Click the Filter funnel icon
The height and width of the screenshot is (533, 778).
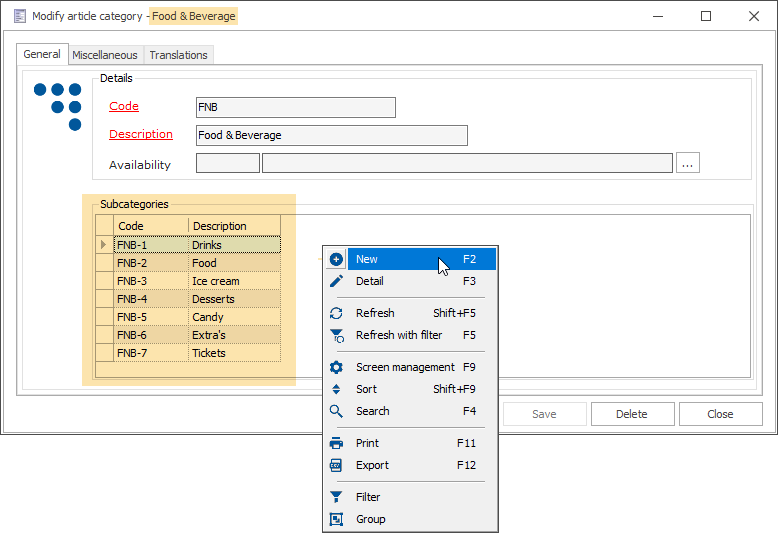coord(336,497)
